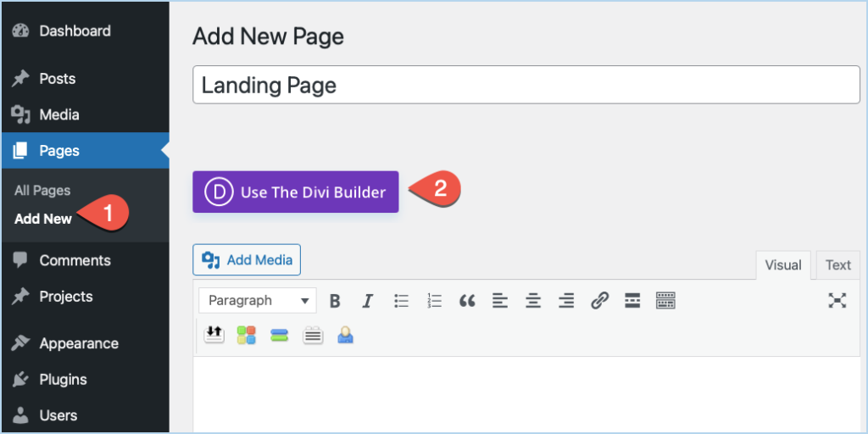The width and height of the screenshot is (868, 434).
Task: Toggle italic formatting in editor toolbar
Action: [x=367, y=301]
